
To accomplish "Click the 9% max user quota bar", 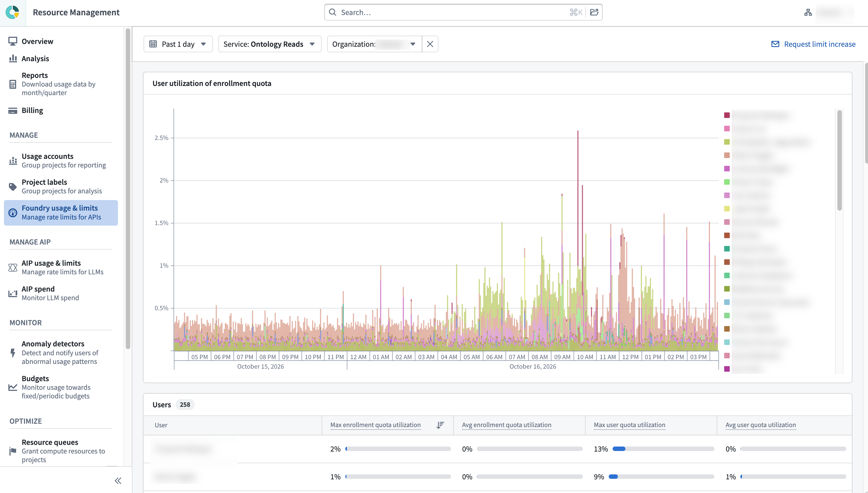I will pyautogui.click(x=661, y=477).
